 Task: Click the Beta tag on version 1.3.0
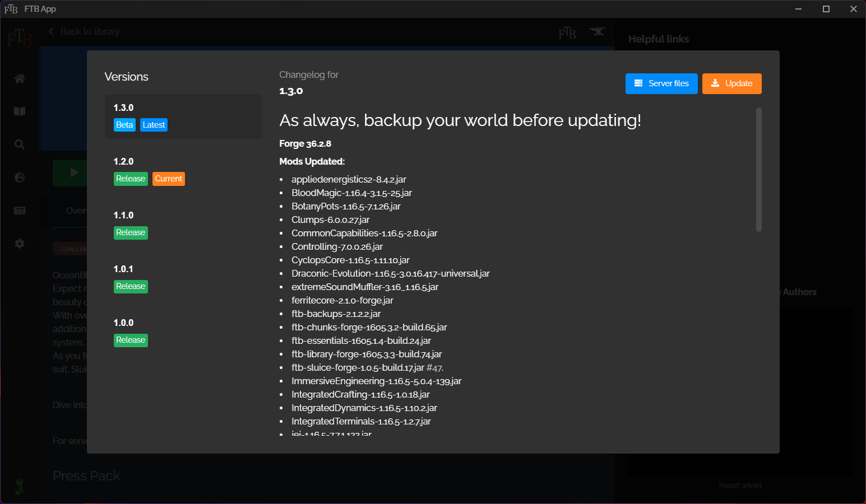point(124,125)
